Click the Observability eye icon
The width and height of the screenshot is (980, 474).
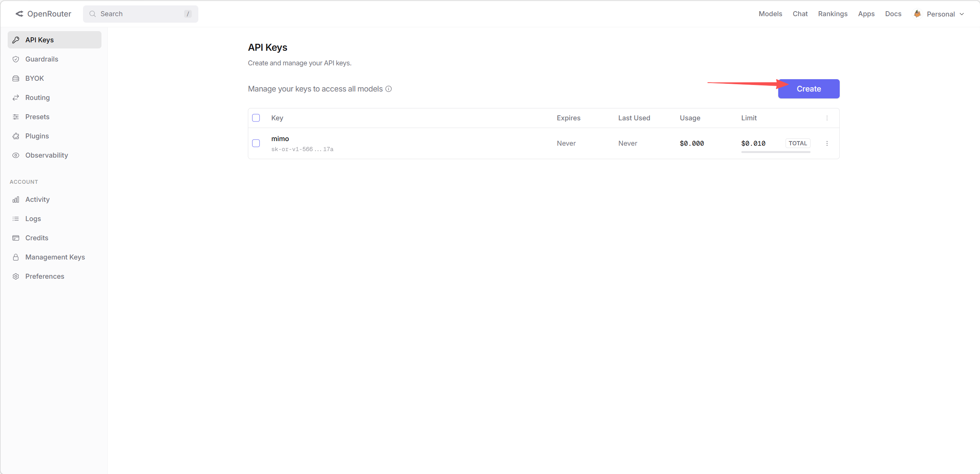16,155
